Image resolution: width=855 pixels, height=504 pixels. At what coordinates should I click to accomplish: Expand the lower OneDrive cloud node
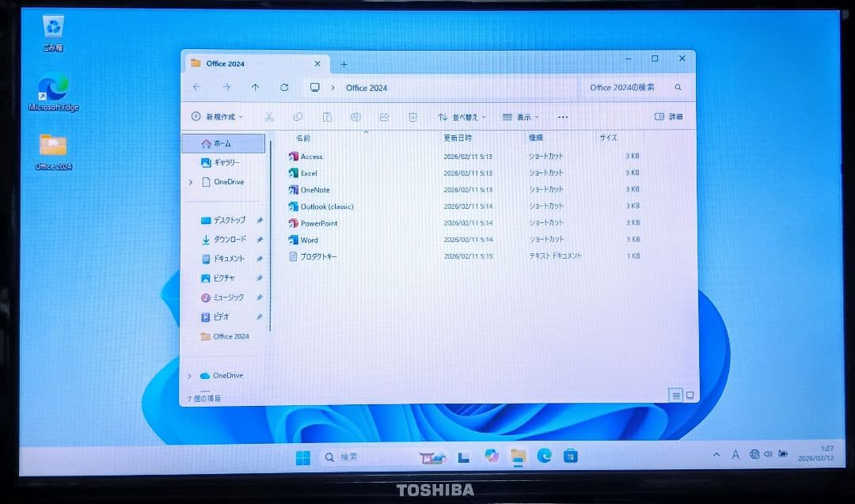(190, 376)
